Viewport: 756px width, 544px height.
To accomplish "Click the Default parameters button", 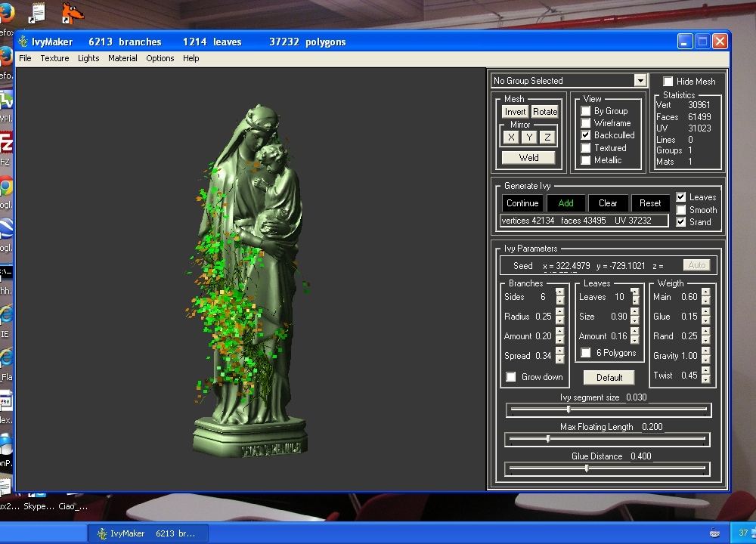I will (609, 377).
